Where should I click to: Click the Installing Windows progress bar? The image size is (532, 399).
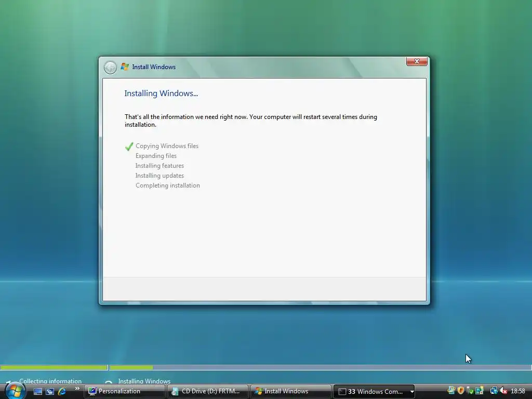[320, 367]
